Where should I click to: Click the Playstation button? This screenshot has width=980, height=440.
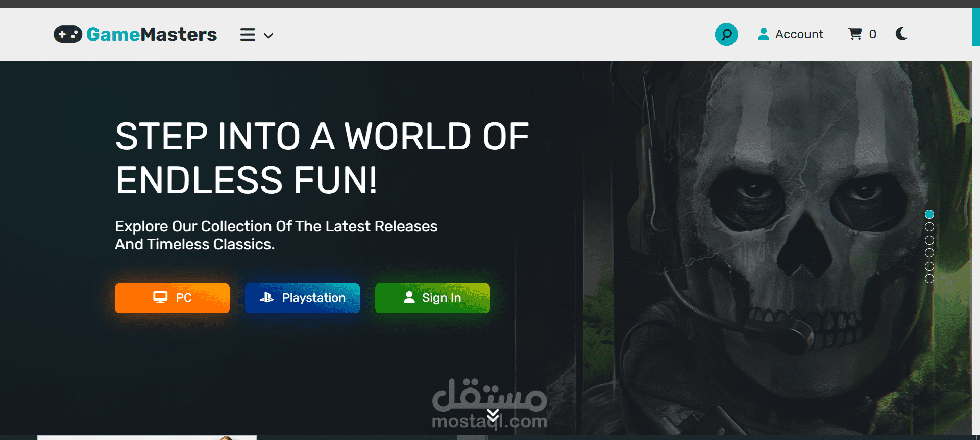[x=302, y=298]
